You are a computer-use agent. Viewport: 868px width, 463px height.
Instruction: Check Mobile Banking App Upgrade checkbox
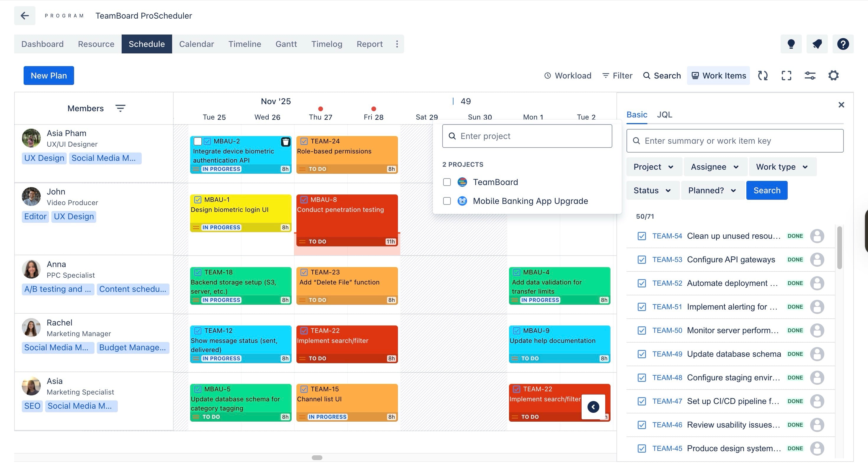[x=447, y=201]
